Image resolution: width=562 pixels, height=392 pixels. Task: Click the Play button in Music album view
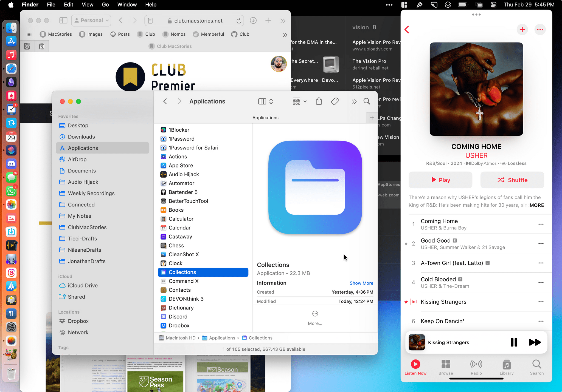(x=440, y=180)
